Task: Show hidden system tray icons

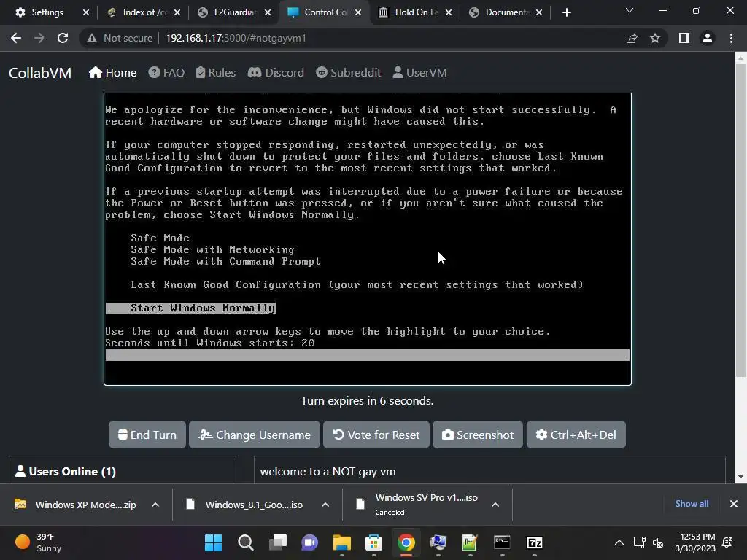Action: tap(619, 542)
